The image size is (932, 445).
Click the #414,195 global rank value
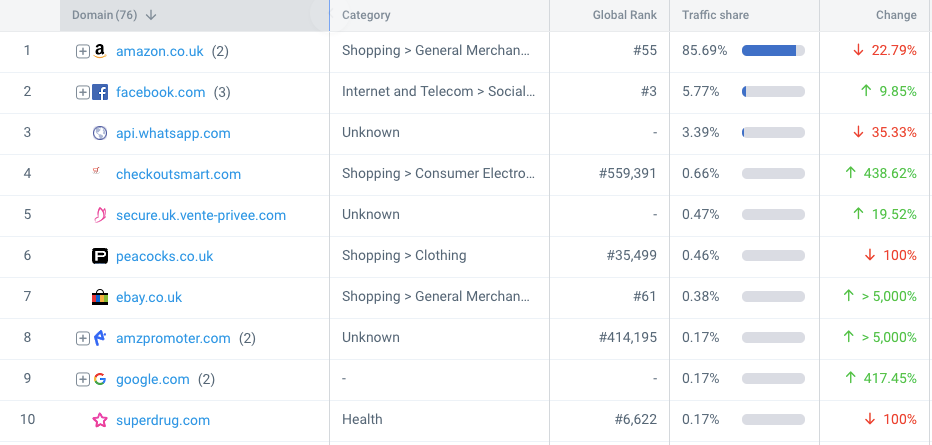628,337
